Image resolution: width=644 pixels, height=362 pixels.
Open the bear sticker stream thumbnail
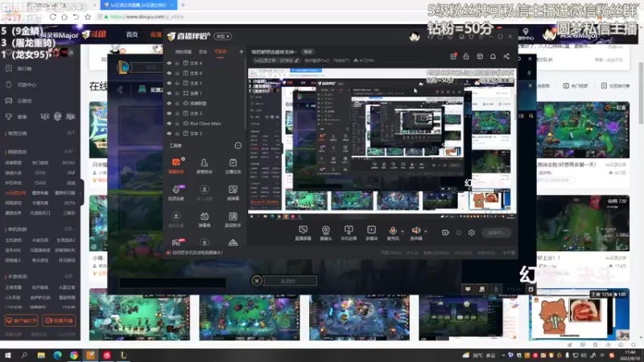point(579,314)
